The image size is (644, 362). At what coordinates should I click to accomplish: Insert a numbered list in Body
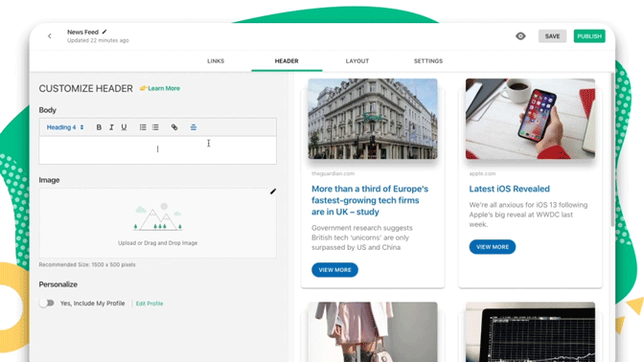(143, 127)
